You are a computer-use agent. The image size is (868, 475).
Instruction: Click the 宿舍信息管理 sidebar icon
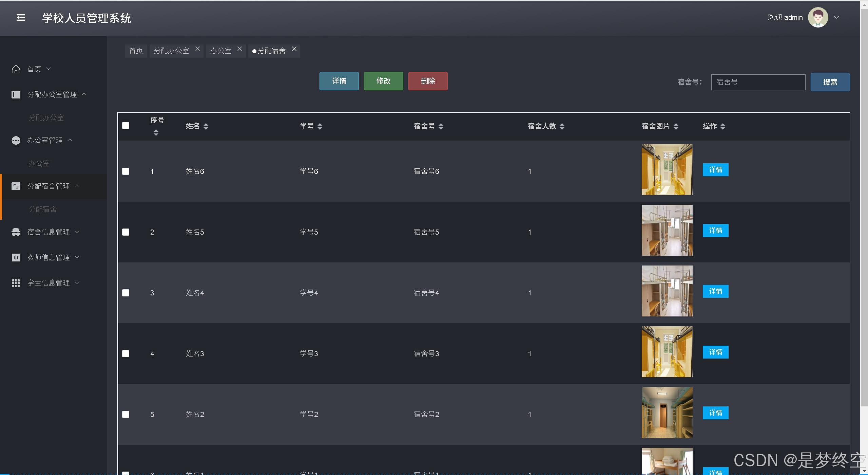[x=16, y=232]
